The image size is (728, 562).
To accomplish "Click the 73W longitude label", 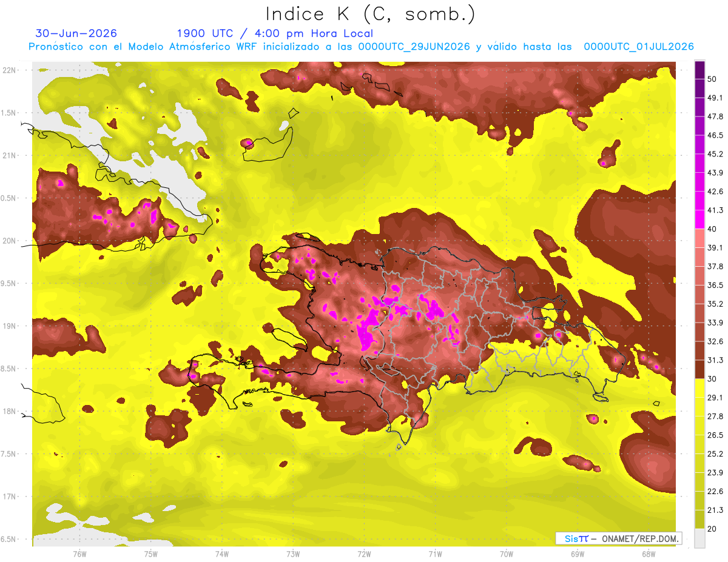I will click(293, 554).
